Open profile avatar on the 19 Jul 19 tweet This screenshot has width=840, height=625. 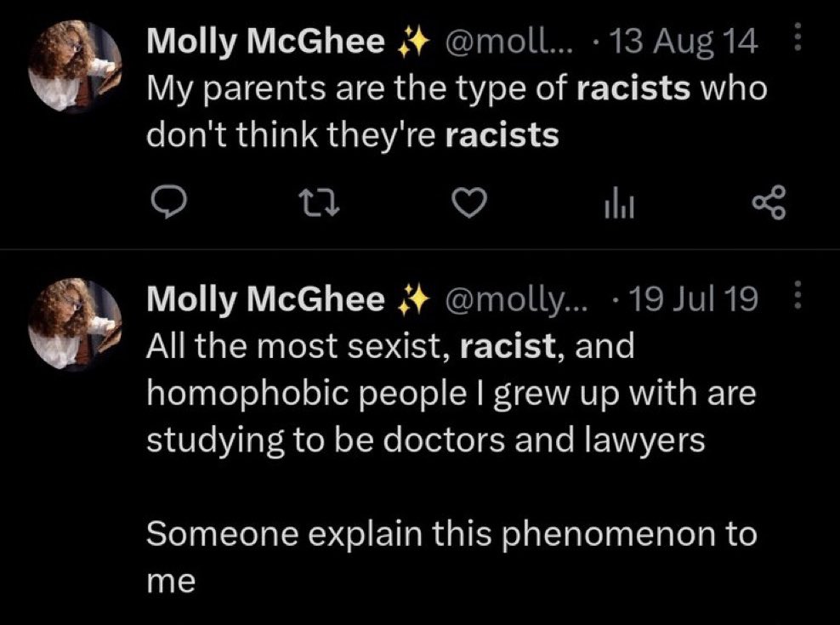coord(75,324)
